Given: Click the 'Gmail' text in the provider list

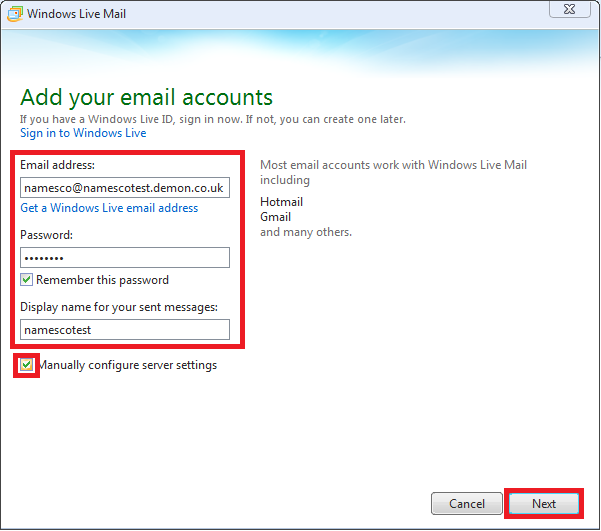Looking at the screenshot, I should tap(276, 217).
